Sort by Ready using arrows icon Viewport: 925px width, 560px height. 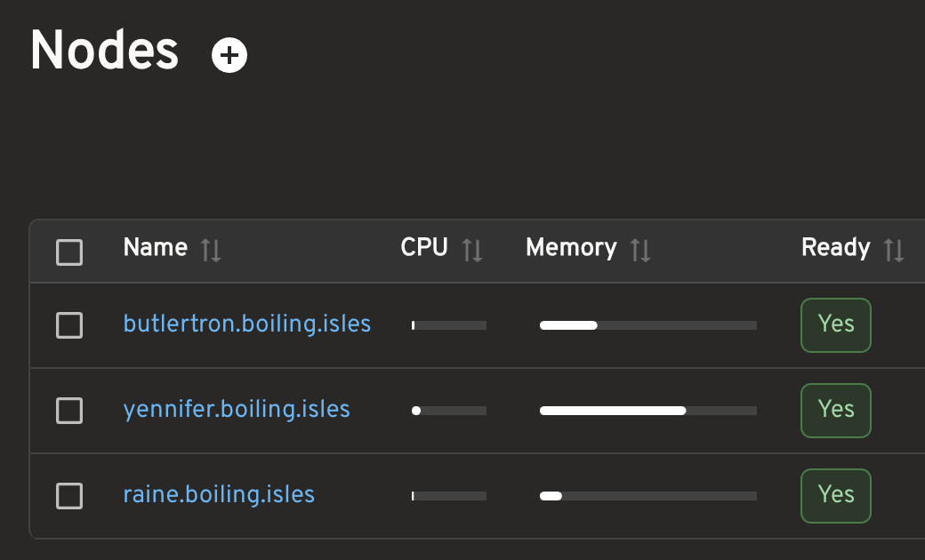click(x=894, y=250)
